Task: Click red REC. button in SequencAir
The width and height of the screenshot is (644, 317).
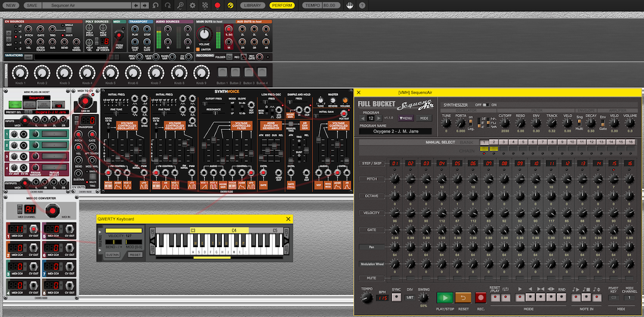Action: click(481, 297)
